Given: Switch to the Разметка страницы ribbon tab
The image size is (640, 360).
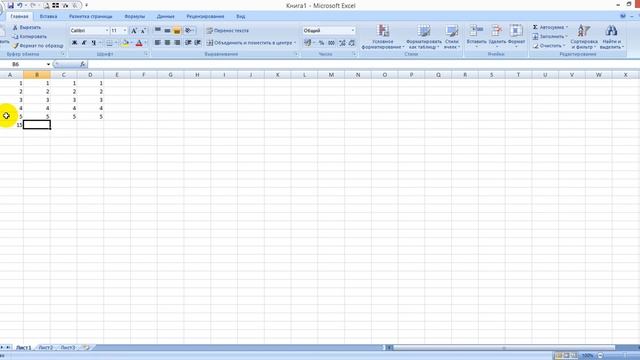Looking at the screenshot, I should 91,16.
